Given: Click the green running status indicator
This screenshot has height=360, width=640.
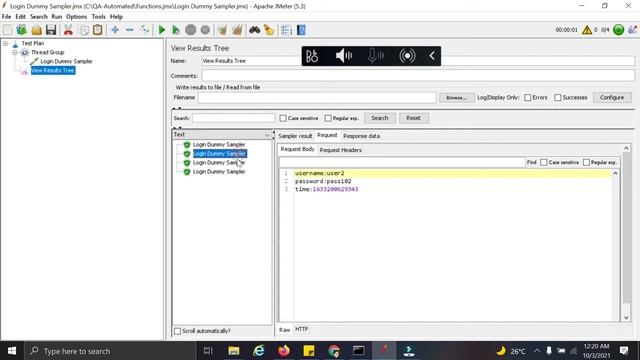Looking at the screenshot, I should tap(618, 30).
